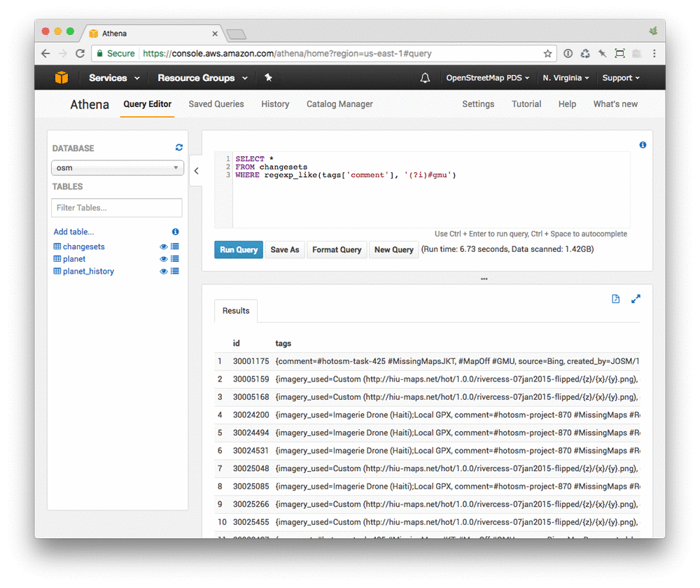Select result row with id 30025455
Screen dimensions: 700x588
(x=427, y=522)
